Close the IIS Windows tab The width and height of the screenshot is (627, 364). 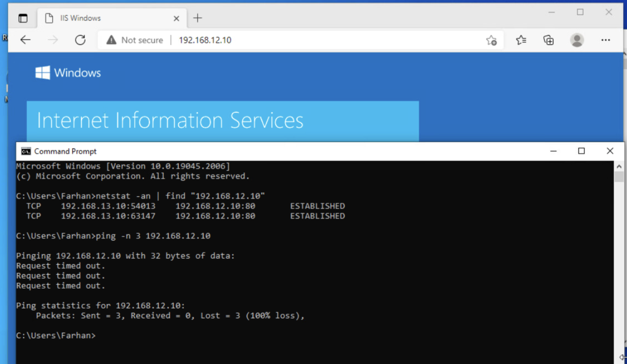(x=176, y=19)
